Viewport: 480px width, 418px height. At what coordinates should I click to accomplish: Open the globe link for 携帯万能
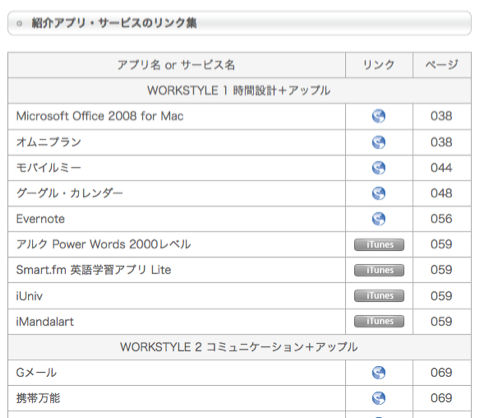[x=378, y=398]
